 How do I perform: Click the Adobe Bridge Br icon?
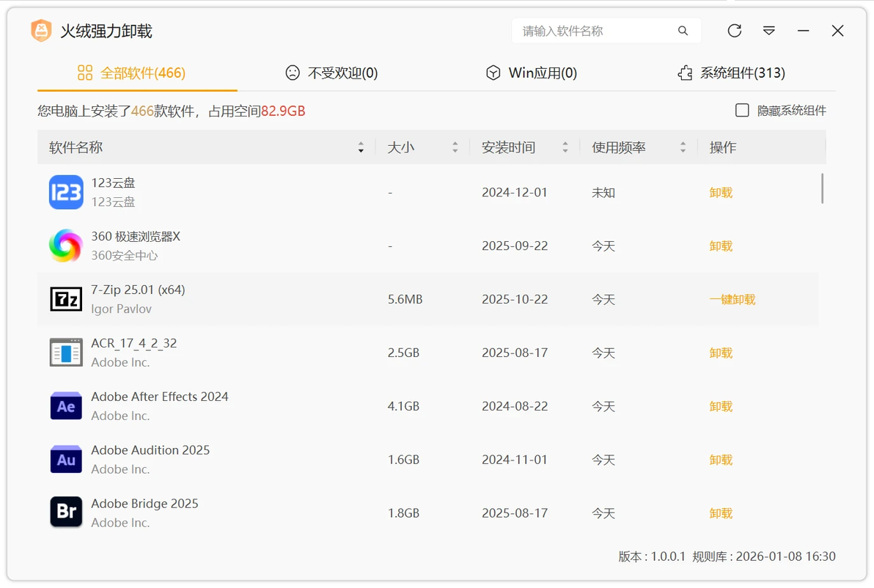point(66,512)
